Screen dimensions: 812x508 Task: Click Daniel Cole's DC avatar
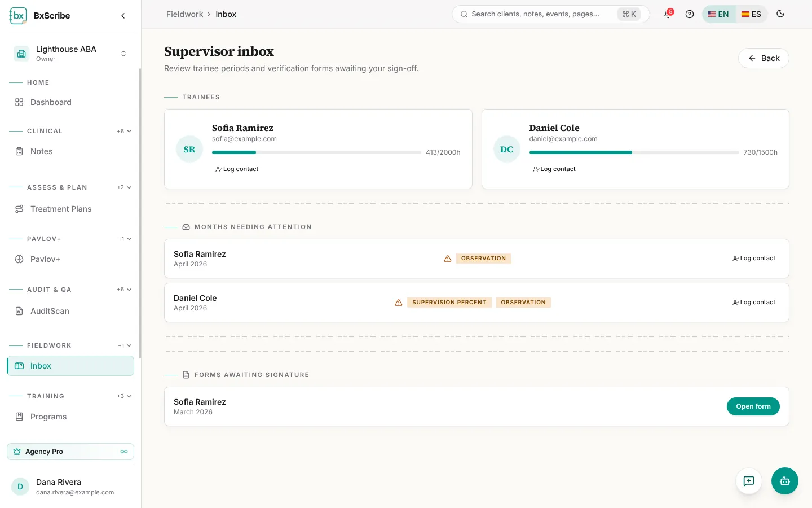(x=507, y=150)
